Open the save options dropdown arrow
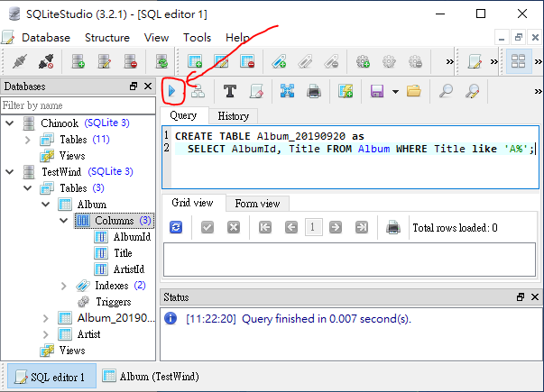The height and width of the screenshot is (392, 544). pos(395,92)
